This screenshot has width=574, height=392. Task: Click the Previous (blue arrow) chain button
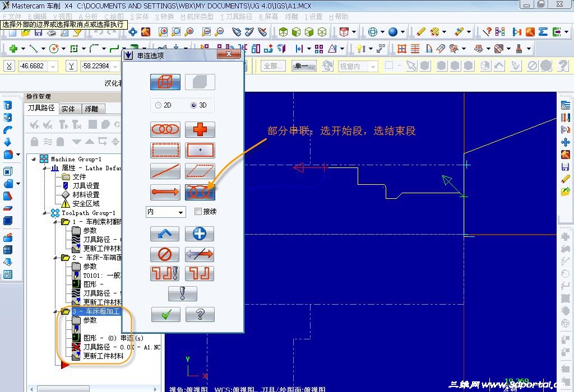click(165, 234)
